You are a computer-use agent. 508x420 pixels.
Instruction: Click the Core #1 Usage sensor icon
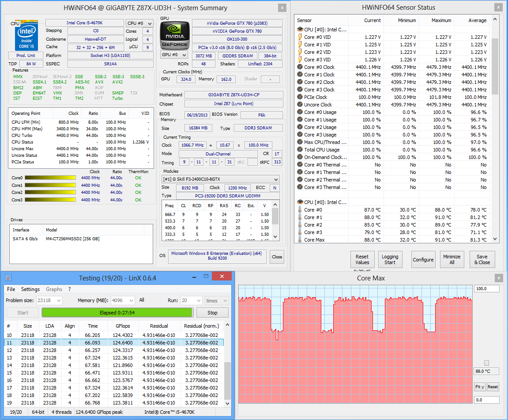click(300, 120)
